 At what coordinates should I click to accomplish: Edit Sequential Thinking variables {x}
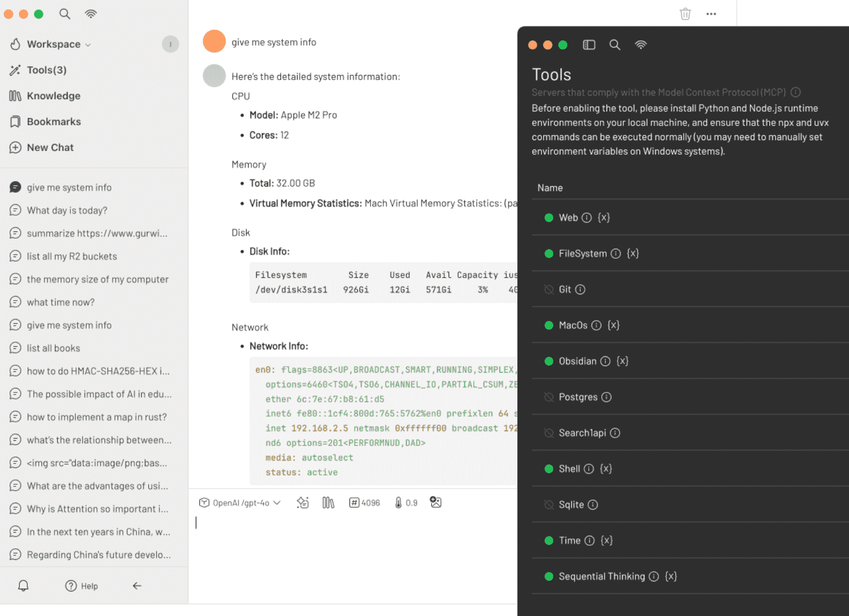[671, 576]
